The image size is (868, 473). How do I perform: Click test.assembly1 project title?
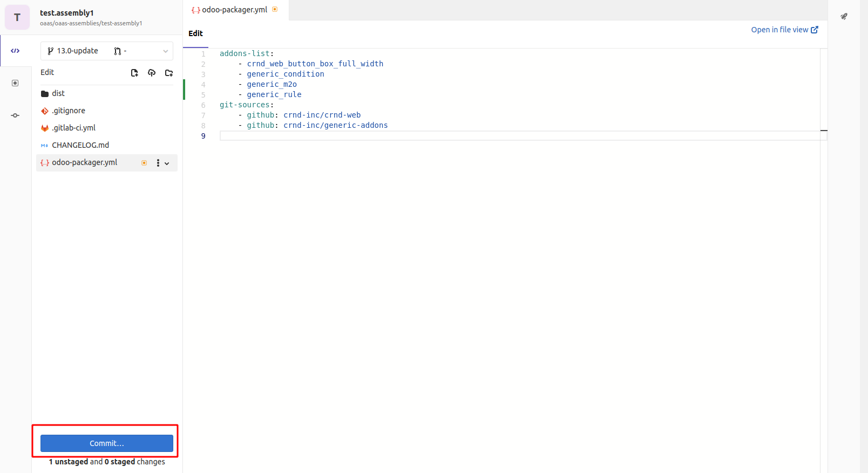[x=67, y=13]
